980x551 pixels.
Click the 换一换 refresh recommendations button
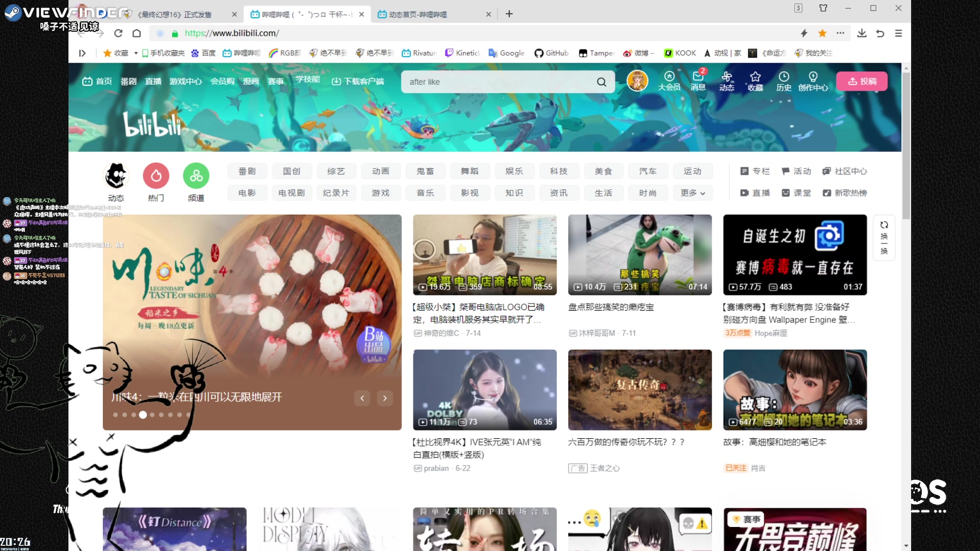point(884,237)
